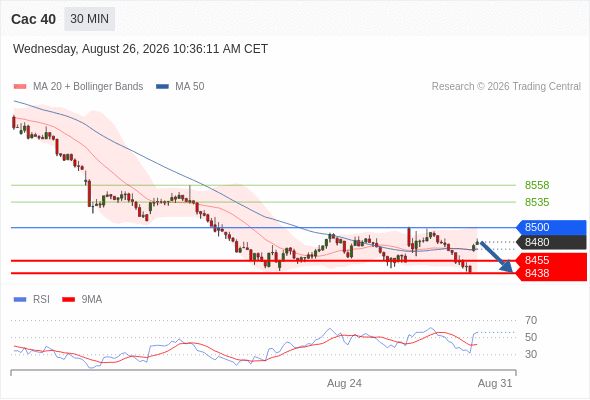The height and width of the screenshot is (400, 590).
Task: Toggle the MA 50 legend label
Action: (x=190, y=87)
